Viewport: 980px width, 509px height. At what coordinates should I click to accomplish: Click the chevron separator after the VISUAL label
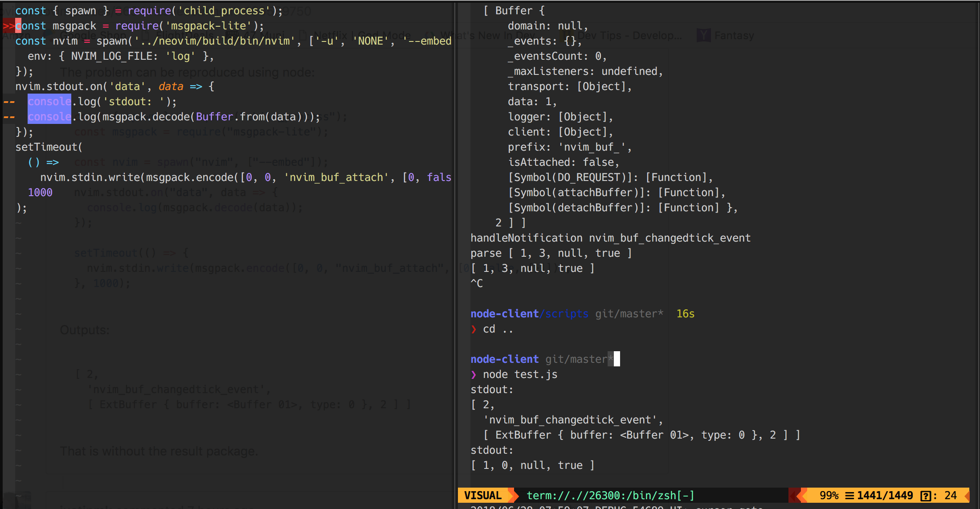513,496
